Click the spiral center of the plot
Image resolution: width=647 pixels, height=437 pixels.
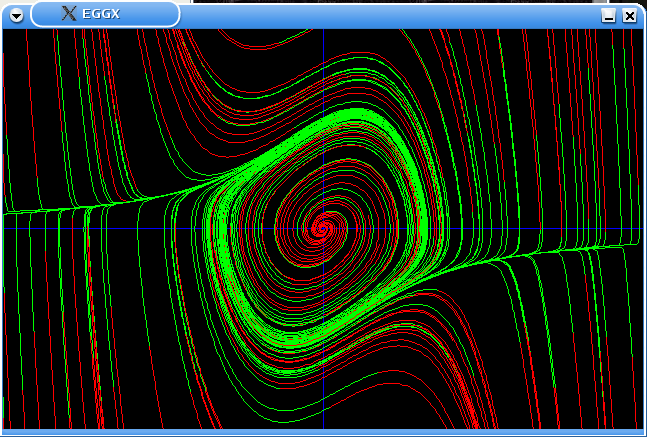tap(324, 228)
